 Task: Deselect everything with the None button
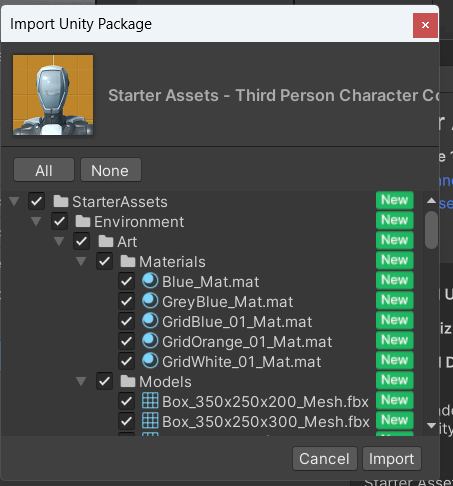(110, 170)
